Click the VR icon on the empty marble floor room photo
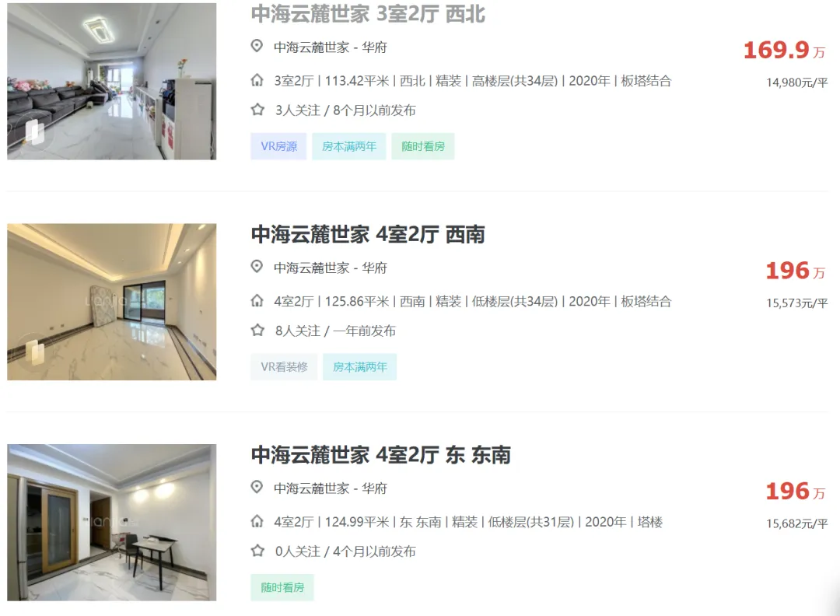Image resolution: width=840 pixels, height=616 pixels. point(34,352)
